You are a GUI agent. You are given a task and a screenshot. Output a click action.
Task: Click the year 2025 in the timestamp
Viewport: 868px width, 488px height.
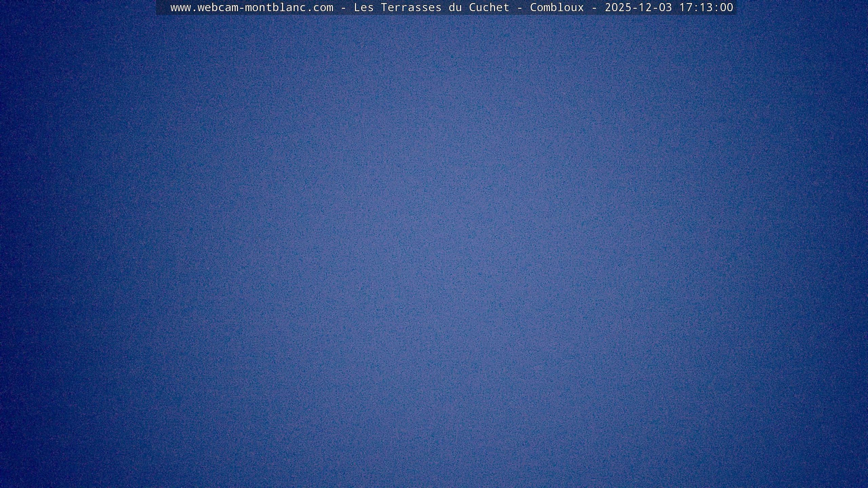coord(618,7)
